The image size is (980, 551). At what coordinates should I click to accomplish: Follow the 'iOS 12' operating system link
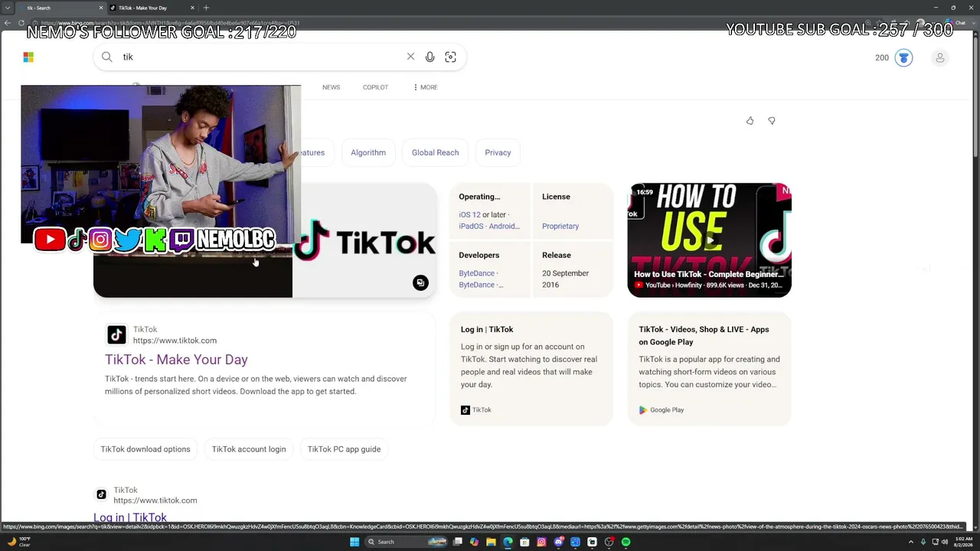tap(469, 215)
